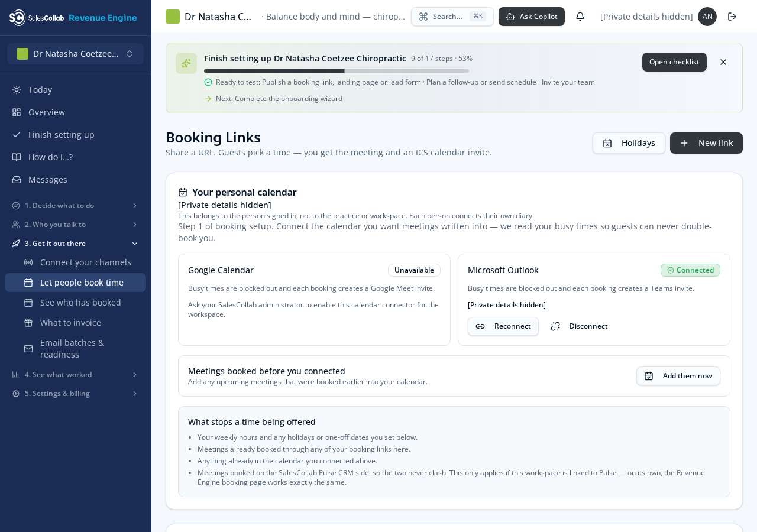Expand the 2. Who you talk to section
The height and width of the screenshot is (532, 757).
click(76, 225)
